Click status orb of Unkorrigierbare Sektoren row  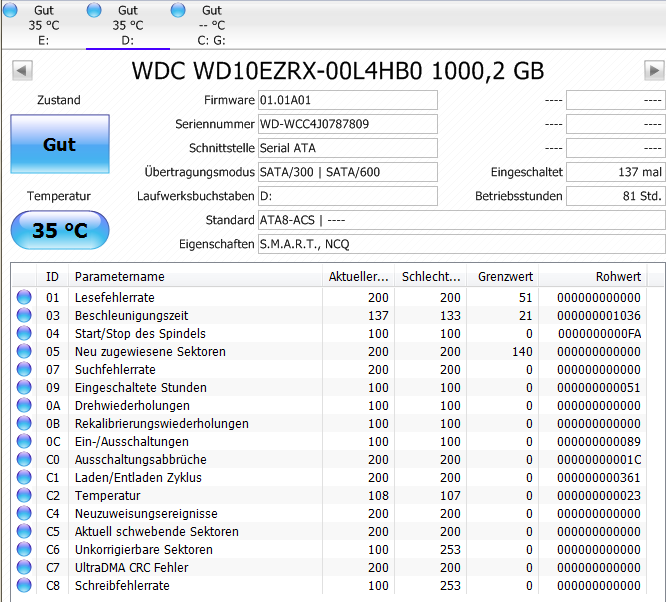pos(24,549)
